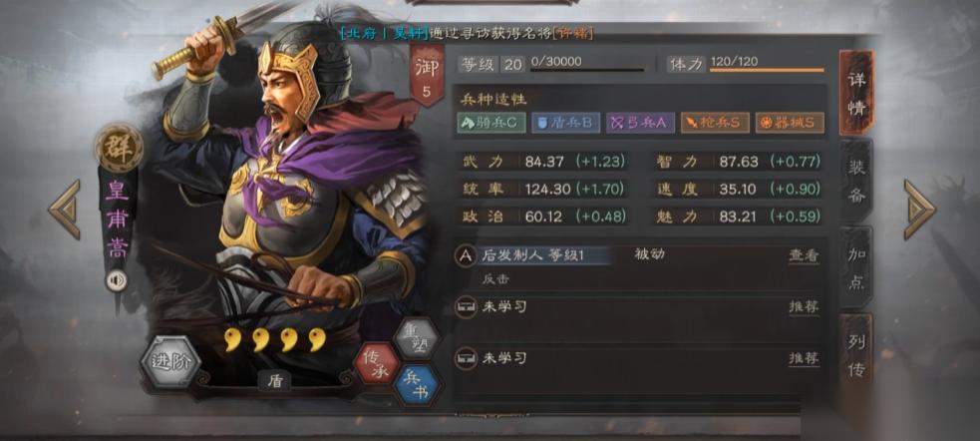Click the 御 5 cost badge
This screenshot has width=980, height=441.
(427, 76)
